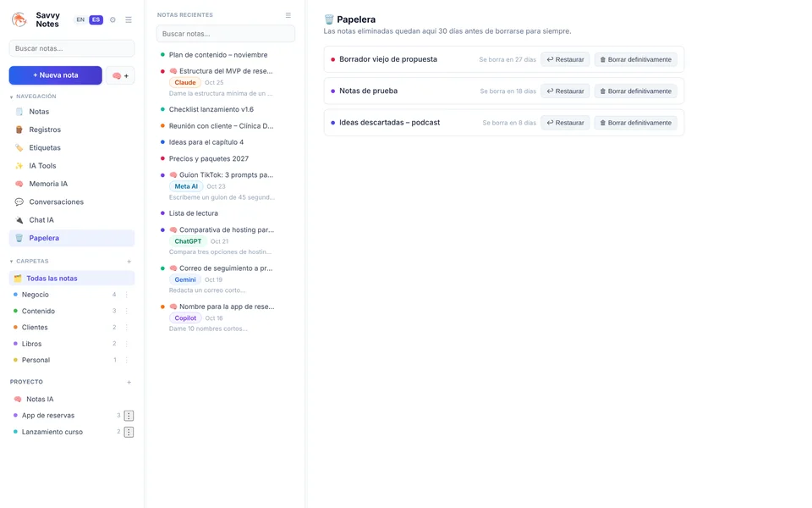The height and width of the screenshot is (508, 812).
Task: Toggle the sidebar hamburger menu
Action: tap(129, 19)
